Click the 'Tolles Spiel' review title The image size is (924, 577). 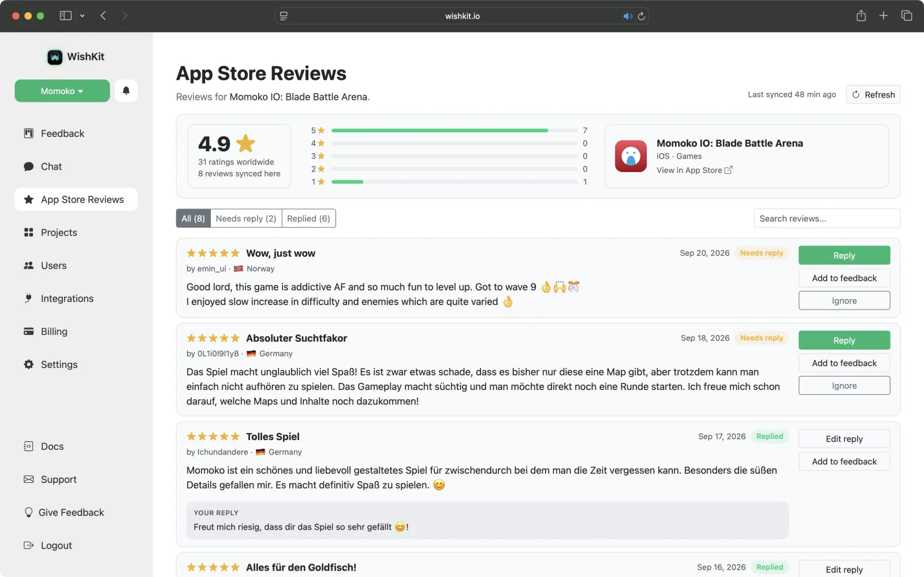click(273, 437)
